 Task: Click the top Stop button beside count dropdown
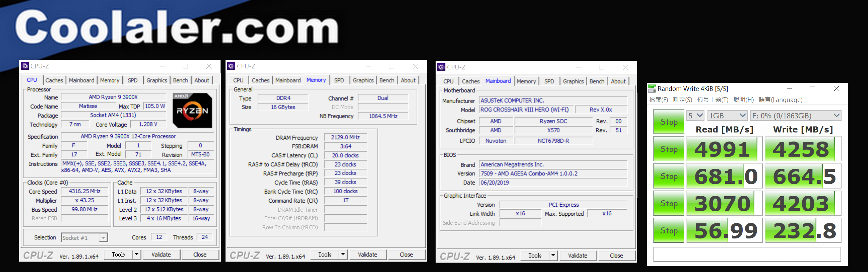[x=669, y=122]
